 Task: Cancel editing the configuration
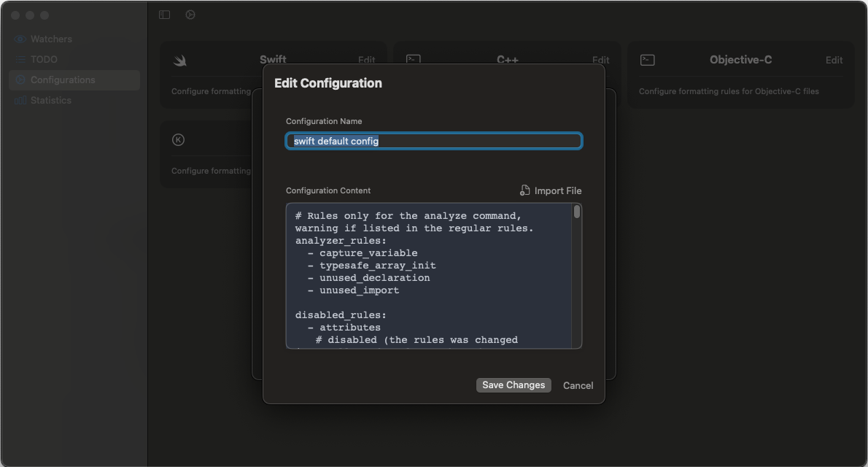pyautogui.click(x=577, y=385)
